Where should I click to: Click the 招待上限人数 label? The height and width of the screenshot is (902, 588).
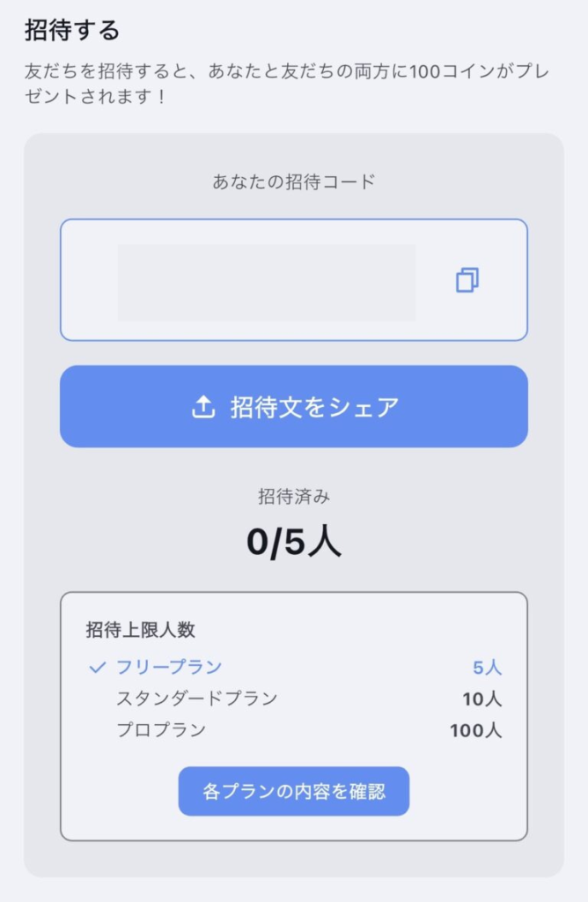pyautogui.click(x=140, y=630)
